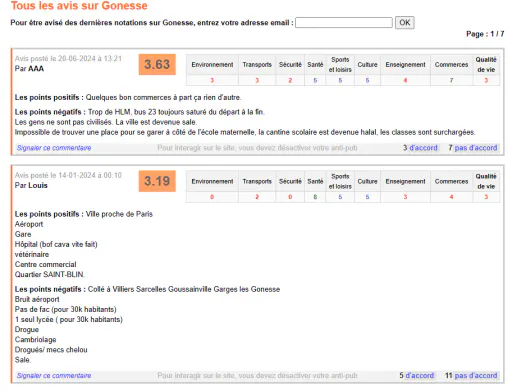The height and width of the screenshot is (391, 512).
Task: Click "5 d'accord" on Louis's review
Action: (x=417, y=376)
